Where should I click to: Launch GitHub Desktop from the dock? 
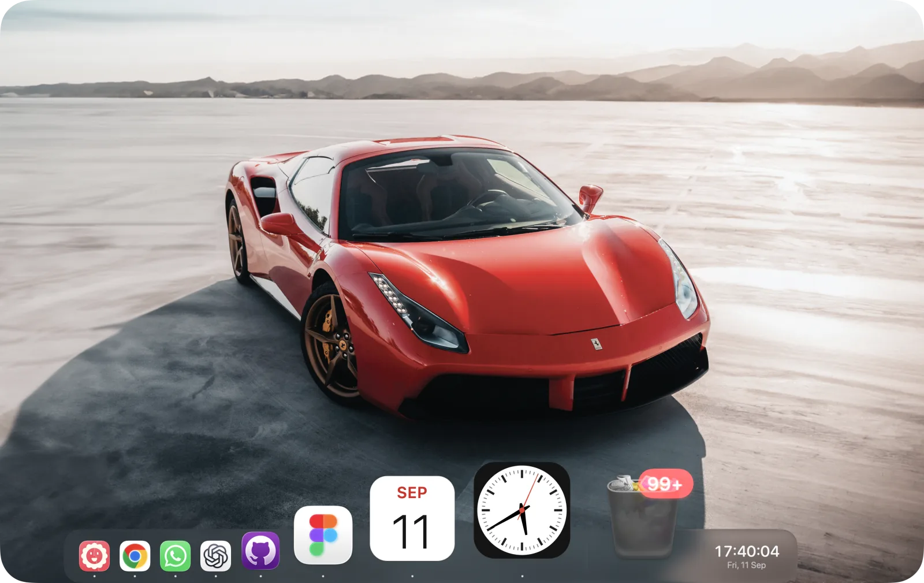pos(260,551)
